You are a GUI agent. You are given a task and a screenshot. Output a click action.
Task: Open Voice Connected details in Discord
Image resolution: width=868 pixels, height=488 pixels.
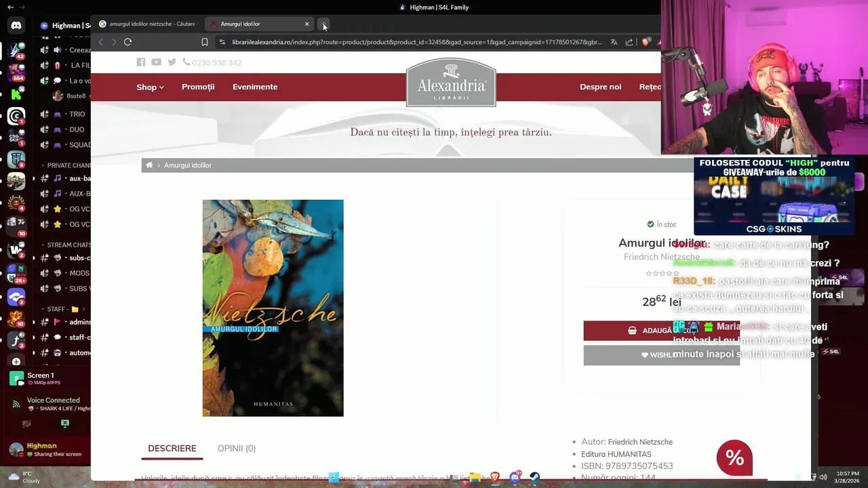click(x=54, y=400)
